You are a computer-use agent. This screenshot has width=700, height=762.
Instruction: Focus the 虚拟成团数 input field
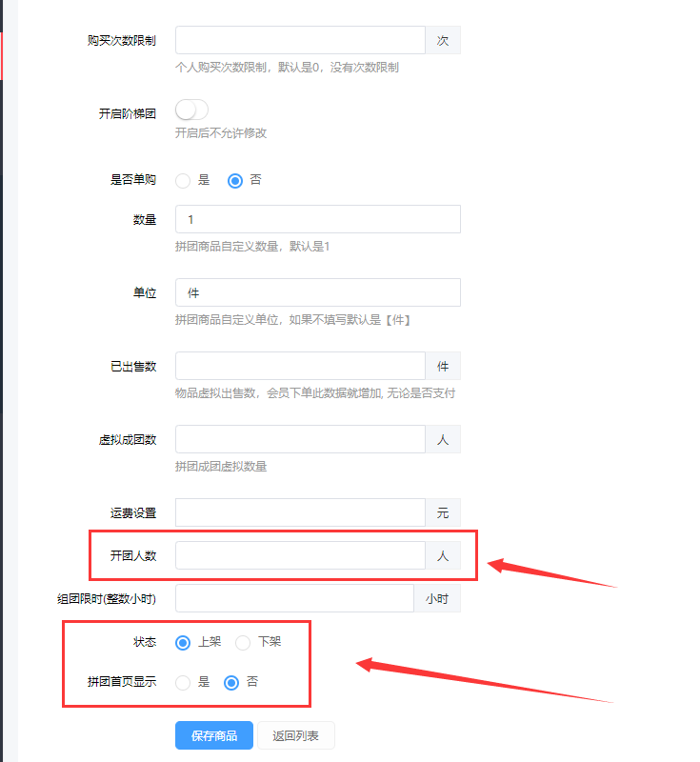(x=300, y=439)
